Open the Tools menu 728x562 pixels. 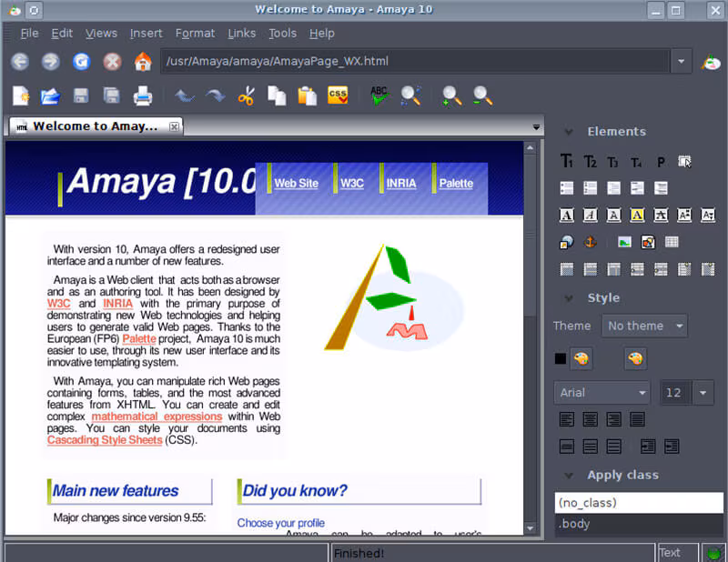tap(282, 34)
